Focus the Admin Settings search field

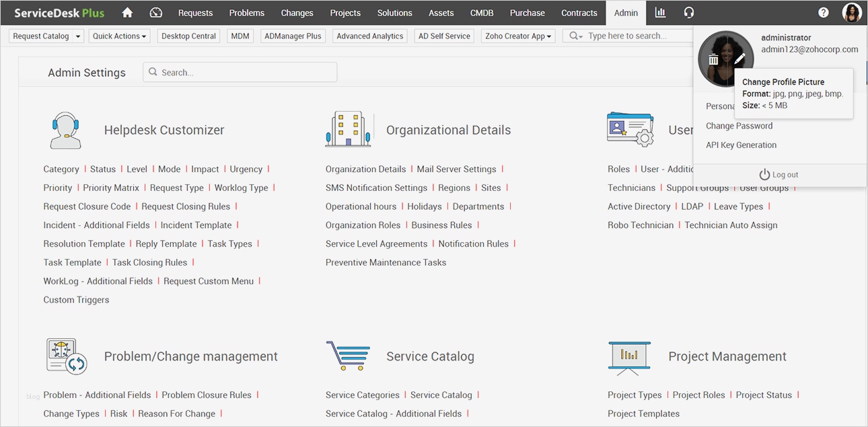click(x=240, y=72)
